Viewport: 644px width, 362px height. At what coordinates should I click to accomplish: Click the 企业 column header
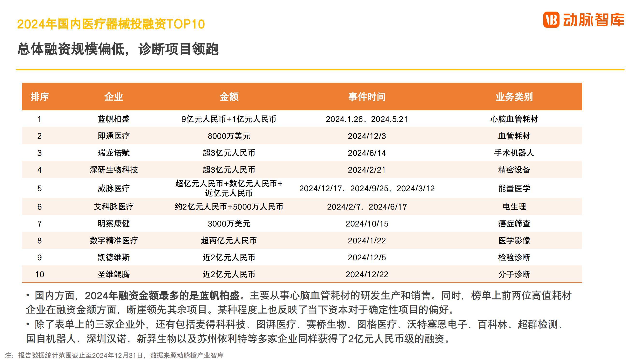tap(114, 97)
